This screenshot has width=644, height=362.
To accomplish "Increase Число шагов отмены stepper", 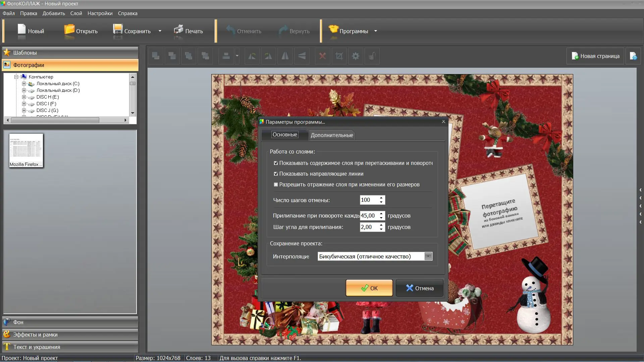I will [381, 198].
